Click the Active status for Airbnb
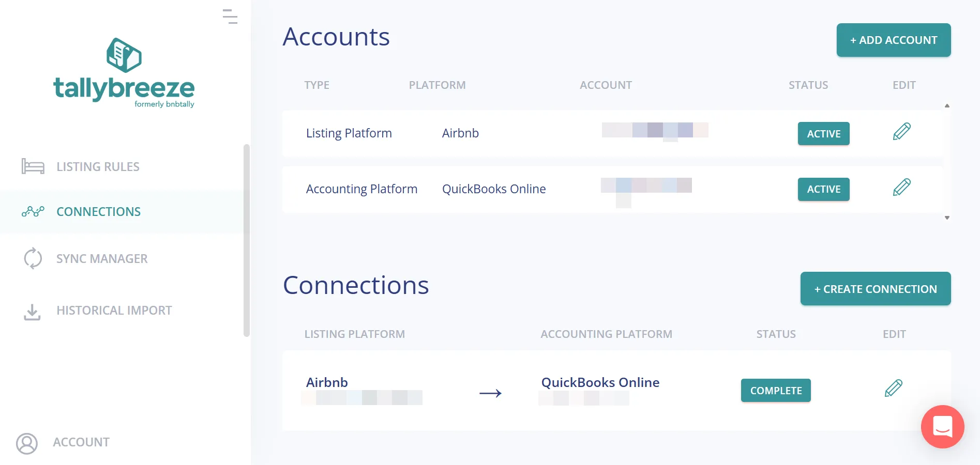Viewport: 980px width, 465px height. 823,134
